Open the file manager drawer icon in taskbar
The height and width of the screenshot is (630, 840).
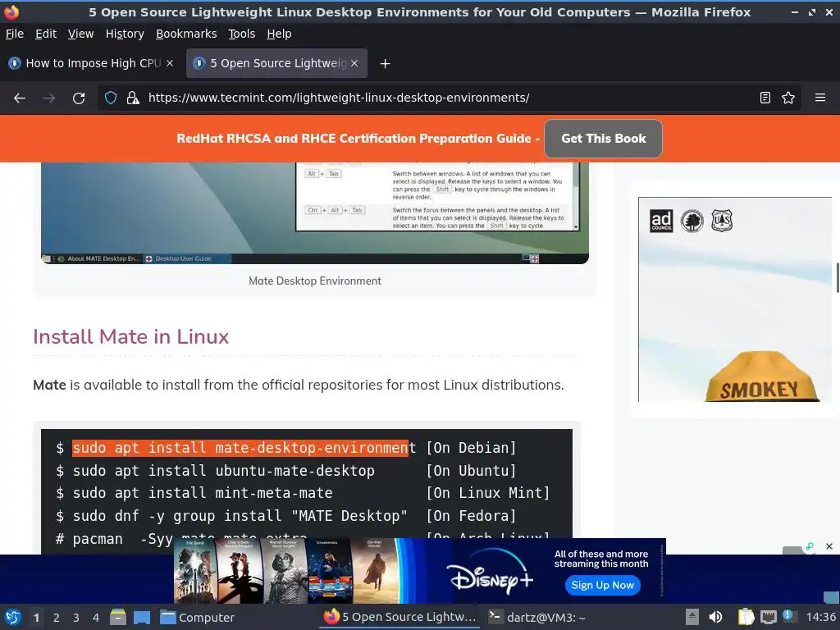tap(118, 617)
